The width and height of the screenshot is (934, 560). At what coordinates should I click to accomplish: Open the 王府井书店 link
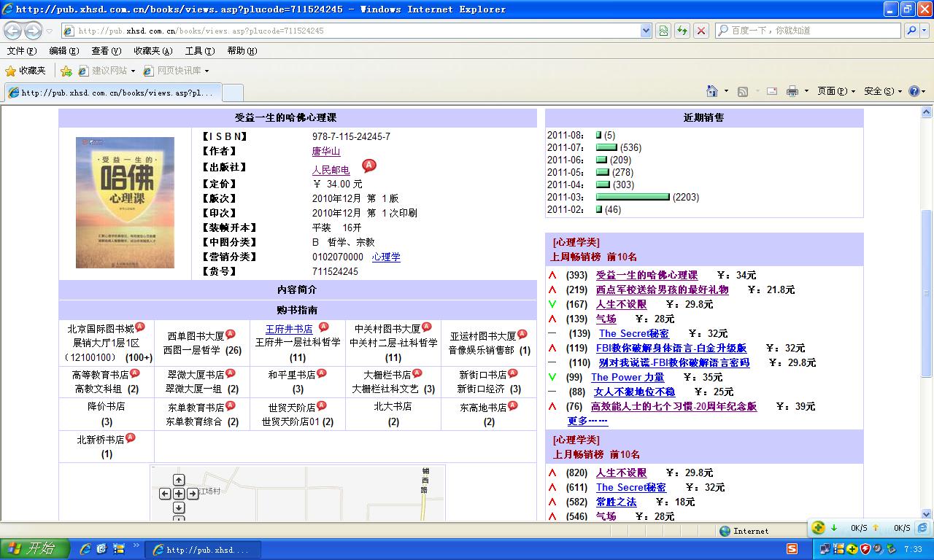[289, 329]
